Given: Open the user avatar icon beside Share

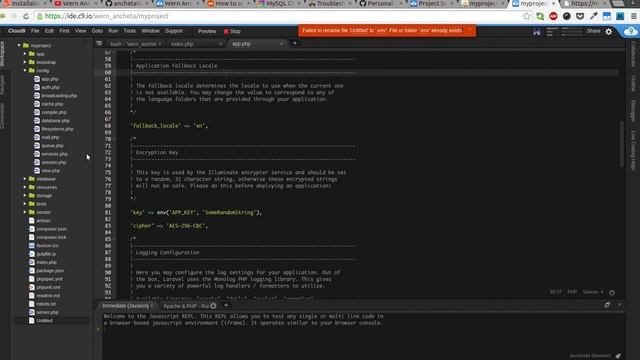Looking at the screenshot, I should [x=537, y=31].
